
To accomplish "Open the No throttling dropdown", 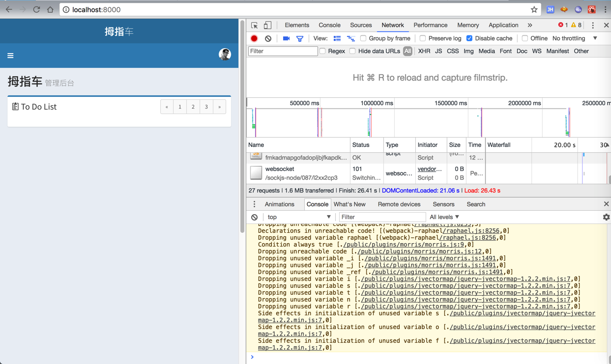I will (575, 38).
